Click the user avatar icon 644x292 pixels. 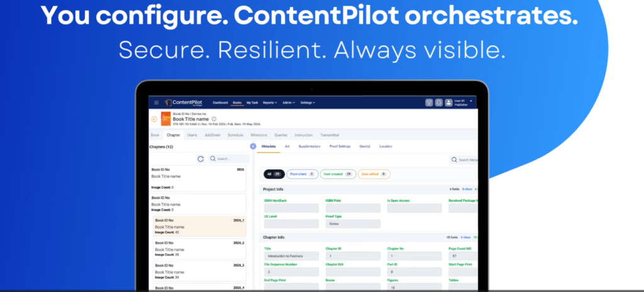point(448,102)
